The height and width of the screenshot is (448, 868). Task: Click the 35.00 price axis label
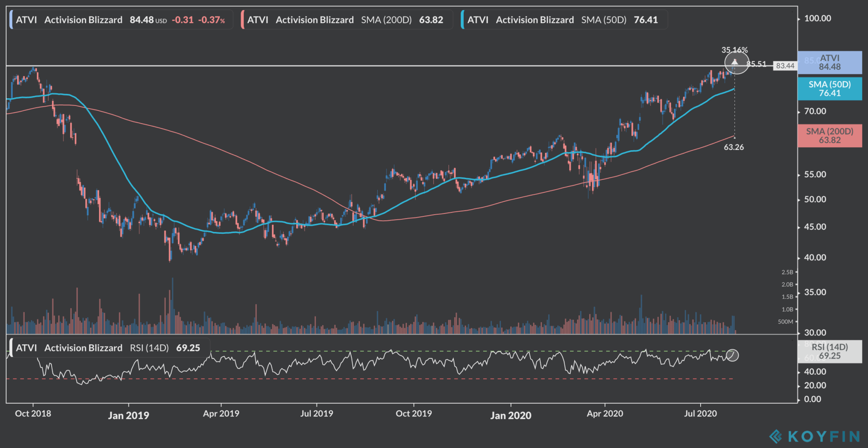point(815,292)
